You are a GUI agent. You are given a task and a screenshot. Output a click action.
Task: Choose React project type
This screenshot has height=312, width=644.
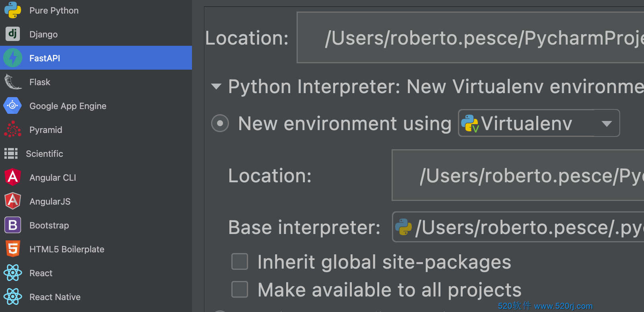pyautogui.click(x=96, y=273)
